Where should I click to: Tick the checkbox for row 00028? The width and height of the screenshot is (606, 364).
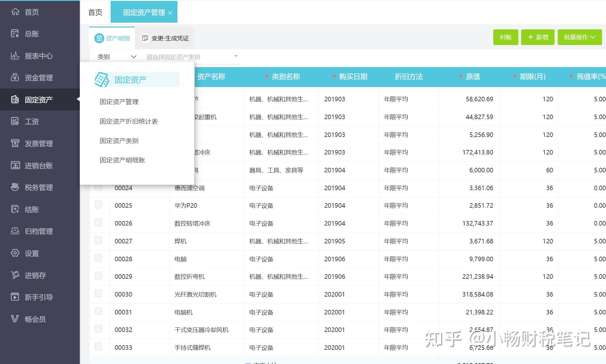(98, 258)
